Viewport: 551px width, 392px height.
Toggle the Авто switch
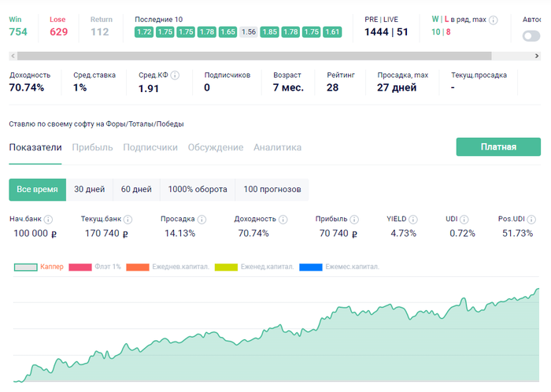[x=532, y=35]
